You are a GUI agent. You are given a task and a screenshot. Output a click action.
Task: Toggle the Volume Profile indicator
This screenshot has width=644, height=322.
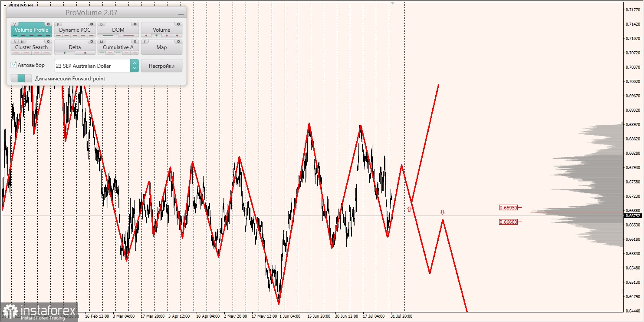(31, 30)
